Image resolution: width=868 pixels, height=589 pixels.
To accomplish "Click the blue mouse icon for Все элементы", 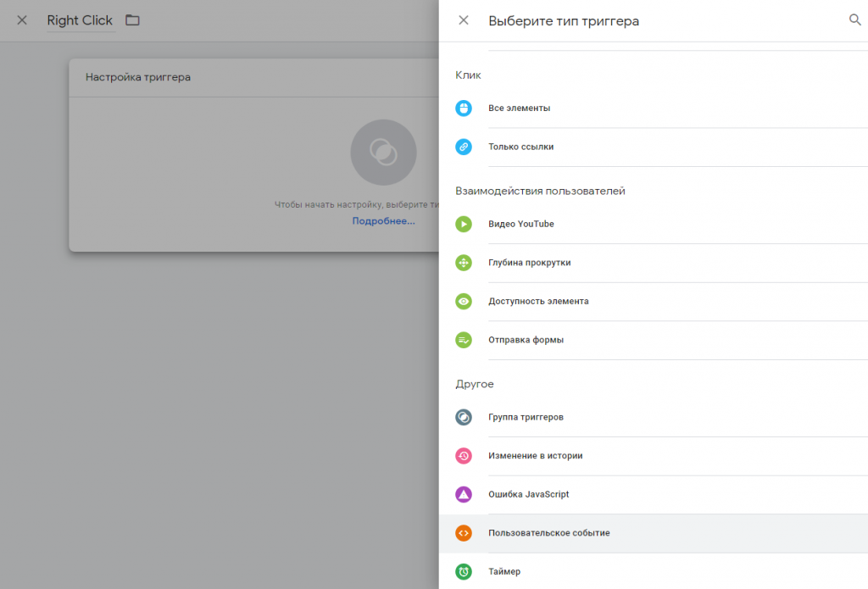I will 464,108.
